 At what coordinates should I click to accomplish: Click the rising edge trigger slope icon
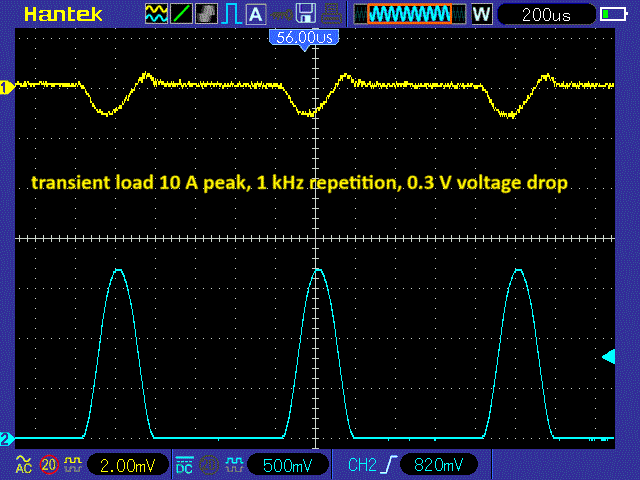tap(390, 464)
